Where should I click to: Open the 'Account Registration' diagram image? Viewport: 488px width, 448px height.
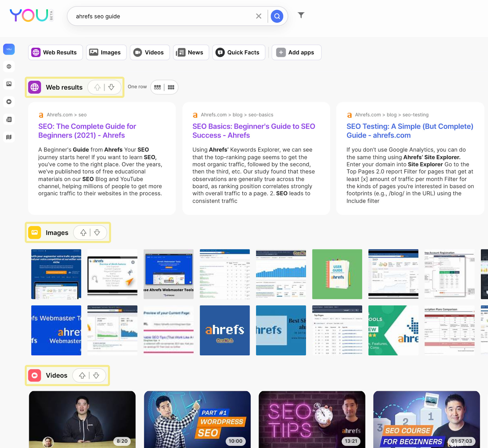coord(450,274)
